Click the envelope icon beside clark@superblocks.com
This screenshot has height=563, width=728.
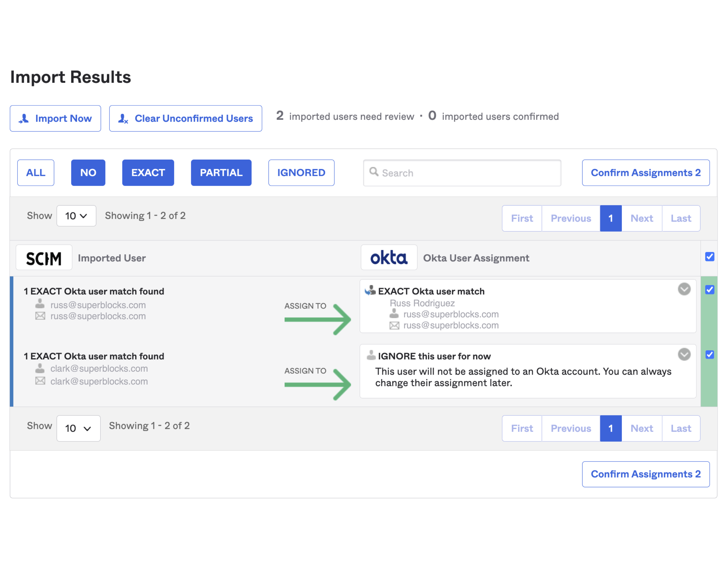pyautogui.click(x=40, y=381)
